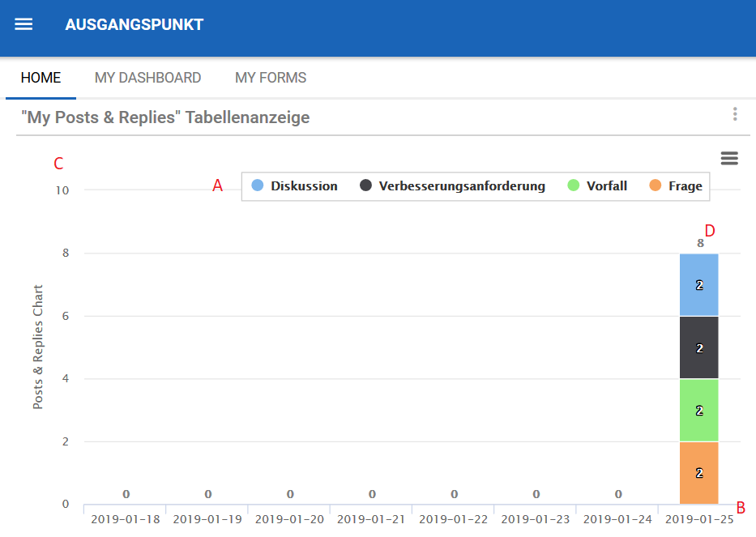This screenshot has height=537, width=756.
Task: Toggle the Diskussion series in legend
Action: click(x=304, y=186)
